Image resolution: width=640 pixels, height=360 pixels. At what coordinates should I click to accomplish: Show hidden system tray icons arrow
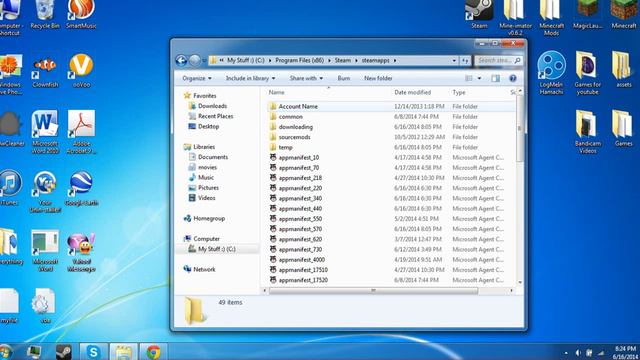(x=566, y=353)
